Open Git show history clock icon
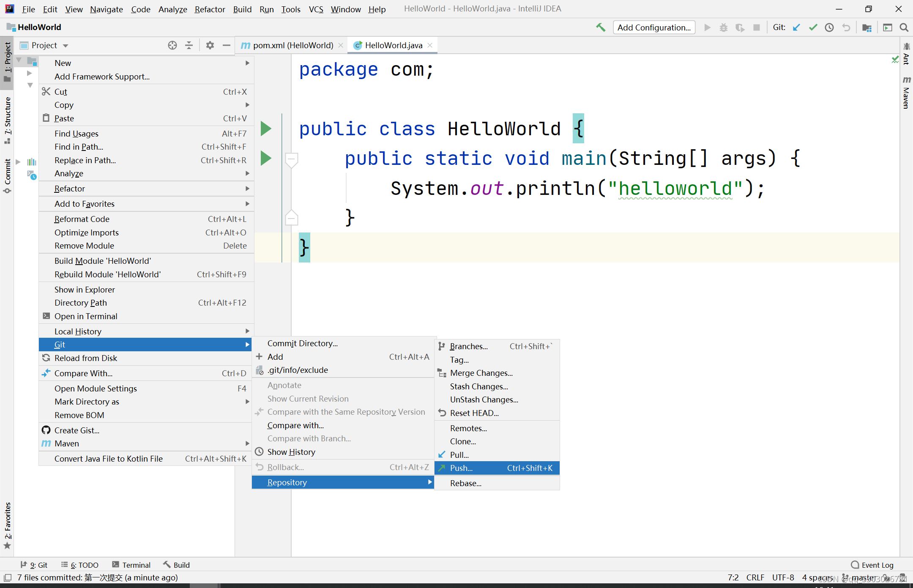This screenshot has height=588, width=913. pyautogui.click(x=829, y=27)
